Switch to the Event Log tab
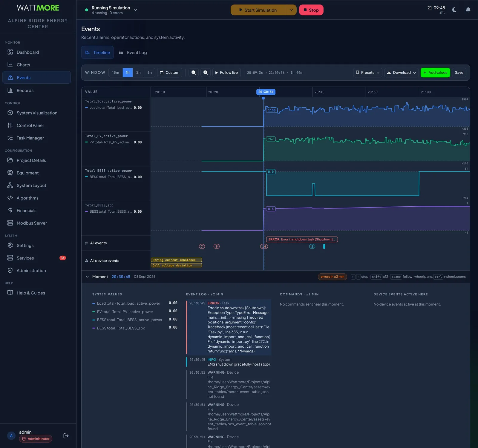478x448 pixels. 133,53
